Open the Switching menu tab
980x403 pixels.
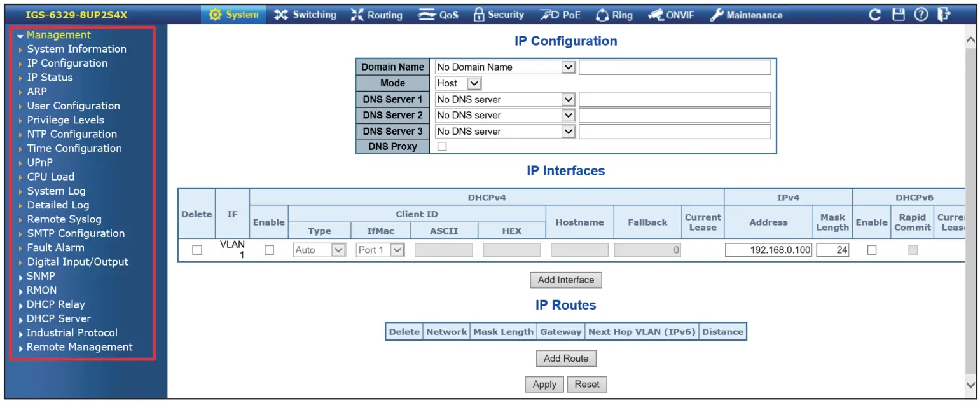pyautogui.click(x=305, y=15)
